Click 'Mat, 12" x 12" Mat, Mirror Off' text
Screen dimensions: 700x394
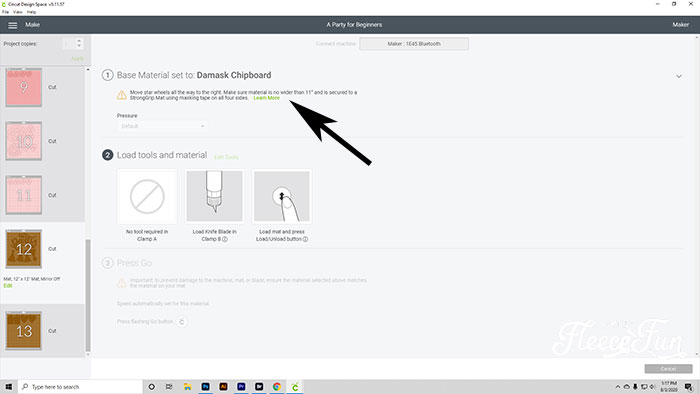click(32, 279)
